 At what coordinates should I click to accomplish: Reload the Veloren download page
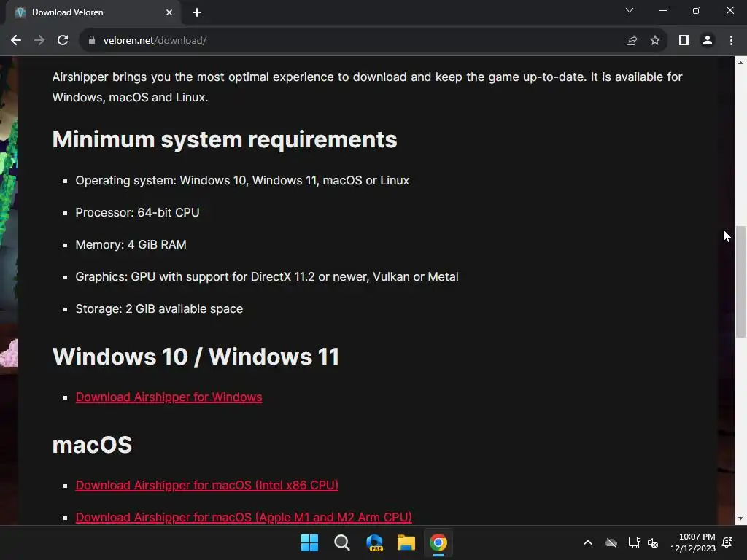tap(63, 41)
